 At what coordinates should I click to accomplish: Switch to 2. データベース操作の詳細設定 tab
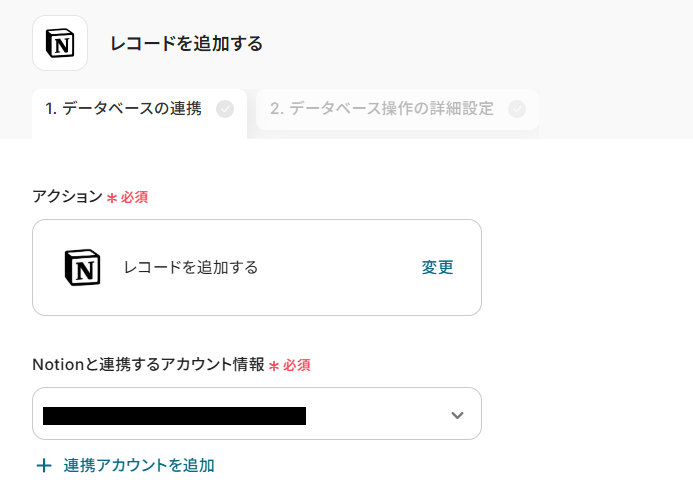[382, 109]
